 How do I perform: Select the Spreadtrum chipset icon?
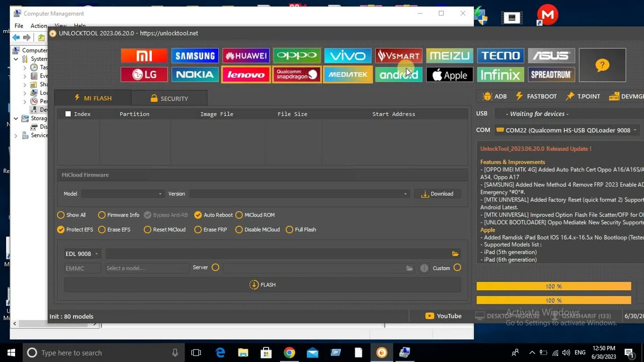point(551,75)
